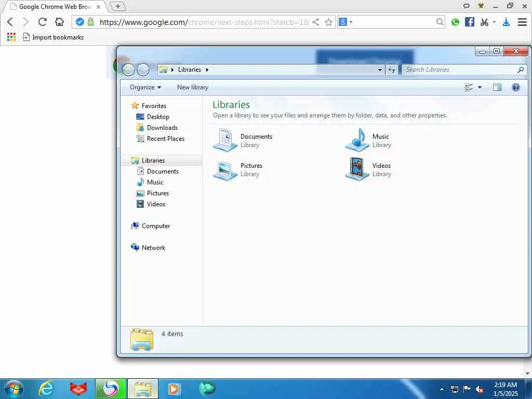
Task: Expand arrow after Libraries in breadcrumb
Action: pyautogui.click(x=207, y=70)
